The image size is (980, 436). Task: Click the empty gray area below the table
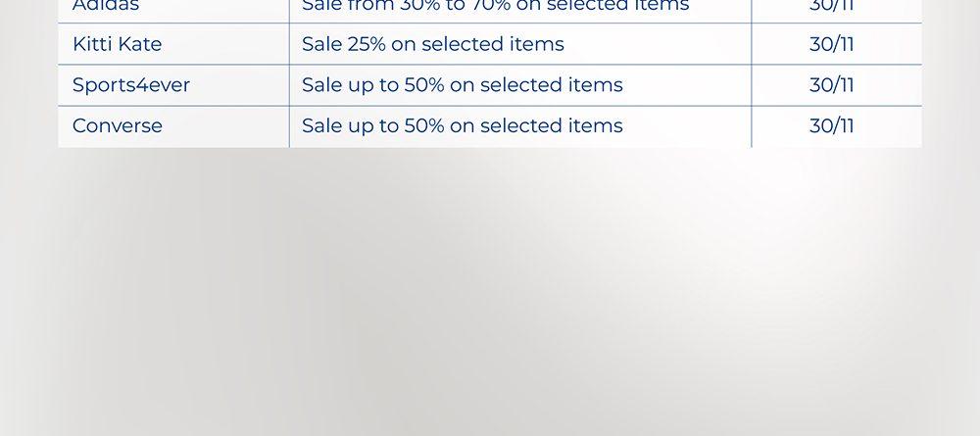pos(490,294)
